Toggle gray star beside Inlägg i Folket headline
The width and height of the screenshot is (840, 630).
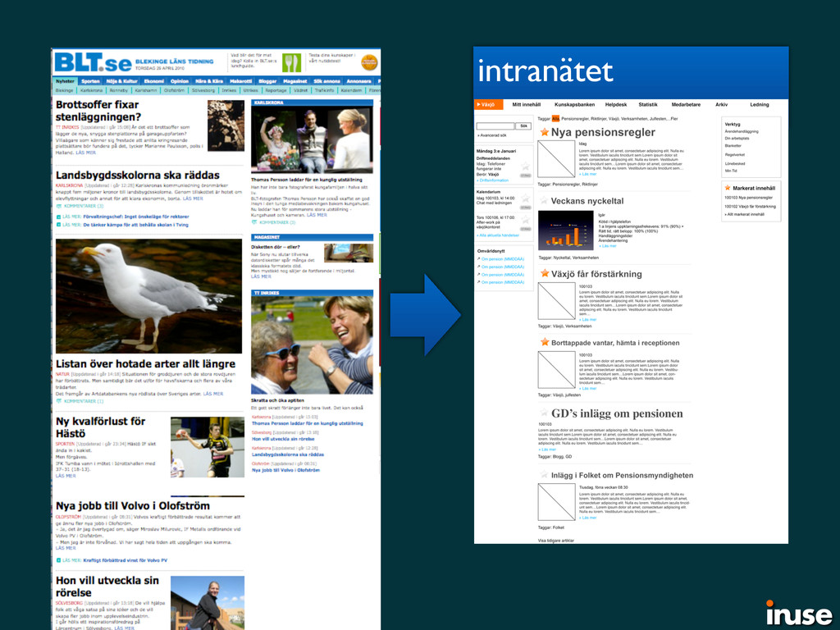[545, 475]
